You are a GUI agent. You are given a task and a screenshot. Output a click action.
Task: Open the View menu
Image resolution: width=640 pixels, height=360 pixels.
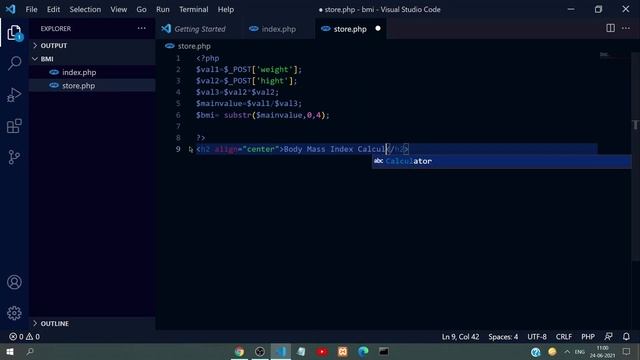pos(118,9)
